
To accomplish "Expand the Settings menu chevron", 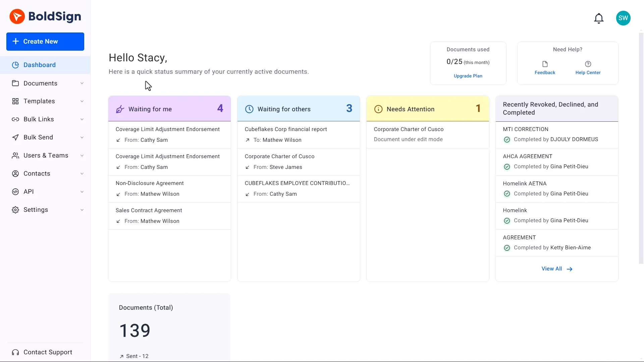I will click(82, 210).
